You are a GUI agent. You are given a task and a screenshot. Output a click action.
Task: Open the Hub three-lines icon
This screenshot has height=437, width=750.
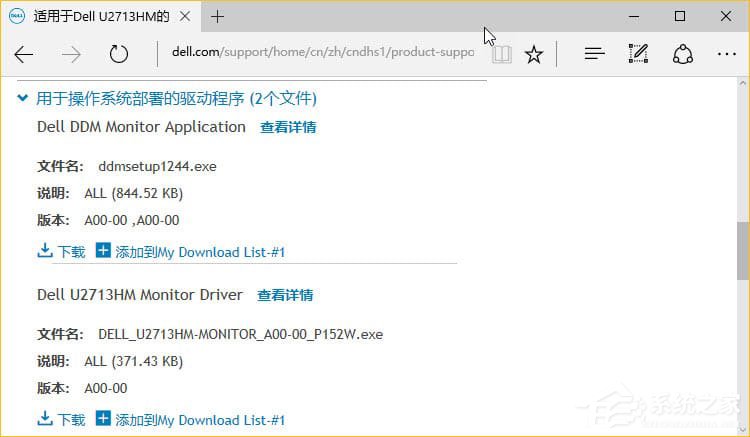coord(595,54)
